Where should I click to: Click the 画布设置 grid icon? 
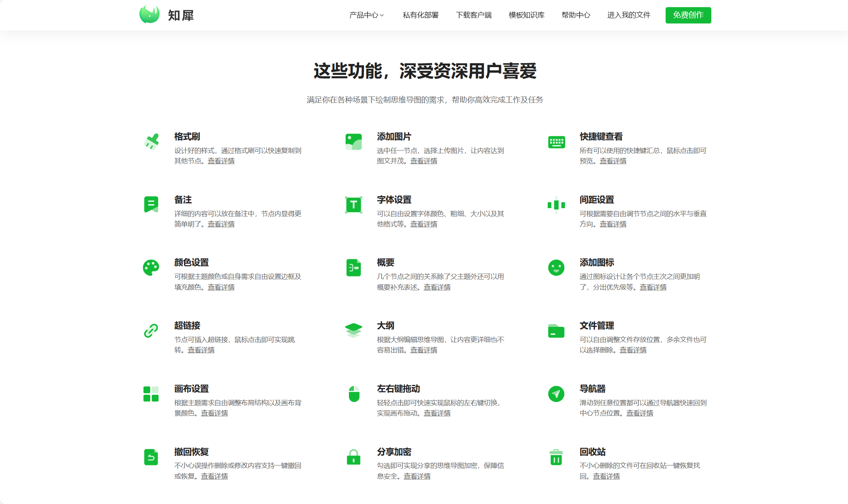point(151,394)
